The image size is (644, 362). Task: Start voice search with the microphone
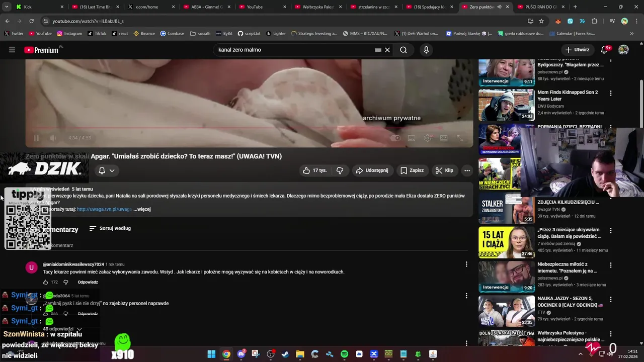[426, 50]
